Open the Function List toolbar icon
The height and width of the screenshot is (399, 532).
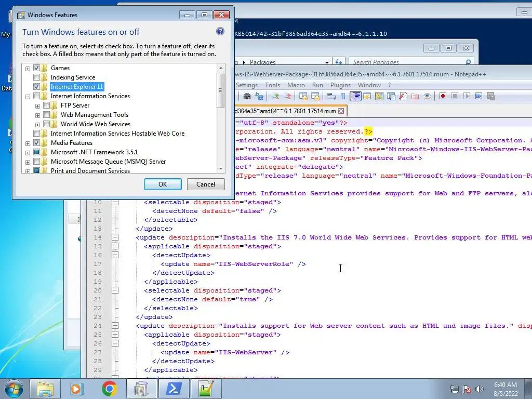[x=403, y=96]
